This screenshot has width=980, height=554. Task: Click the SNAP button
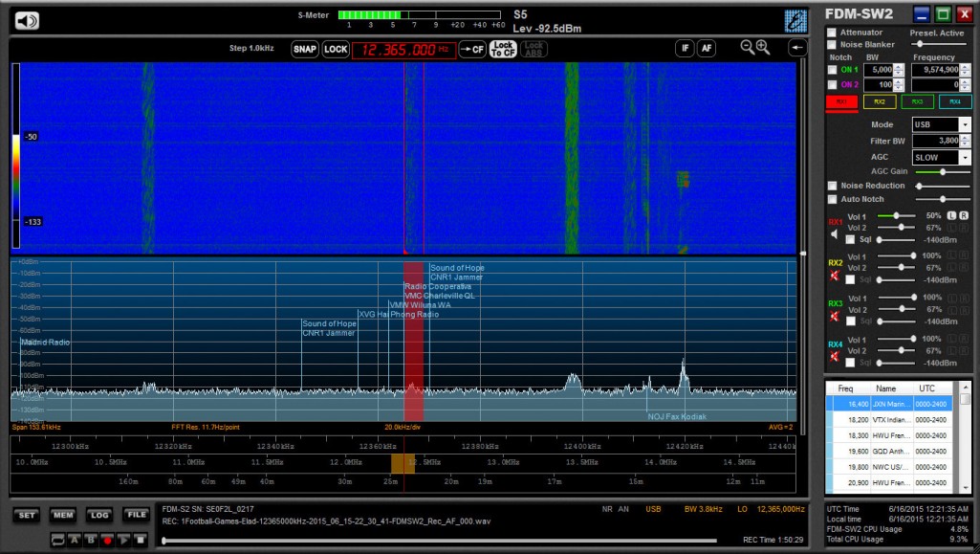(305, 50)
